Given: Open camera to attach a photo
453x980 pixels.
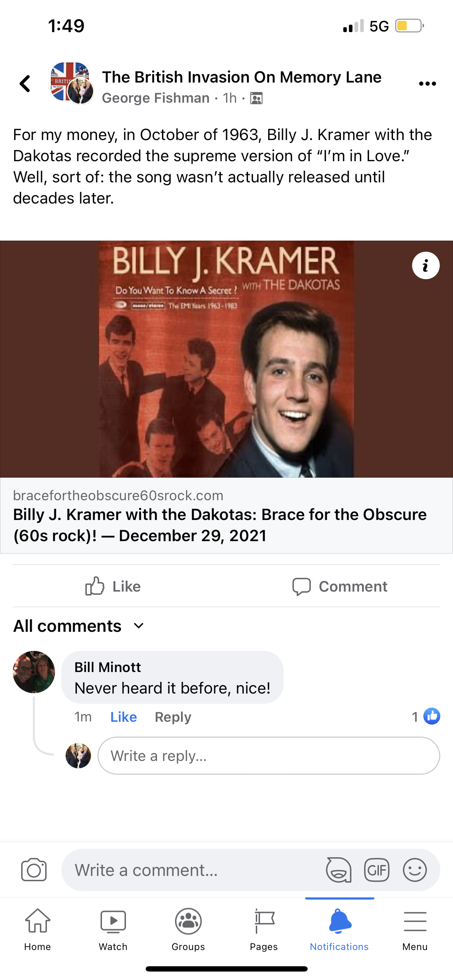Looking at the screenshot, I should 34,870.
